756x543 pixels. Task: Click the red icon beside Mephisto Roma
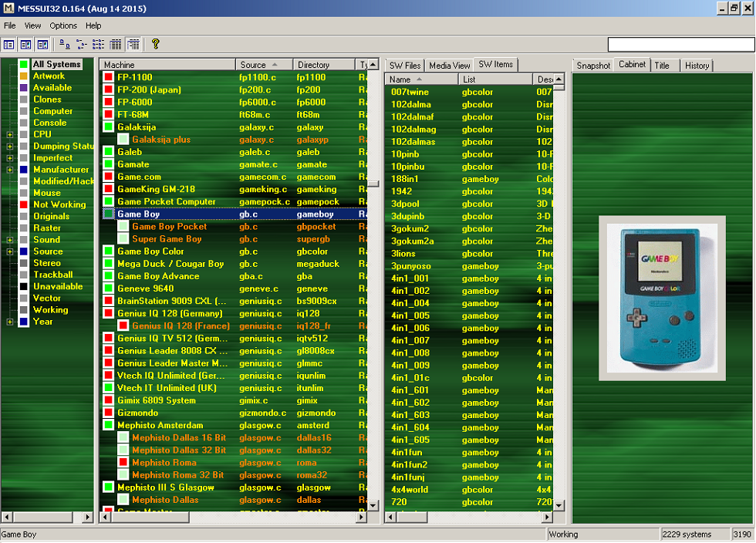(123, 463)
